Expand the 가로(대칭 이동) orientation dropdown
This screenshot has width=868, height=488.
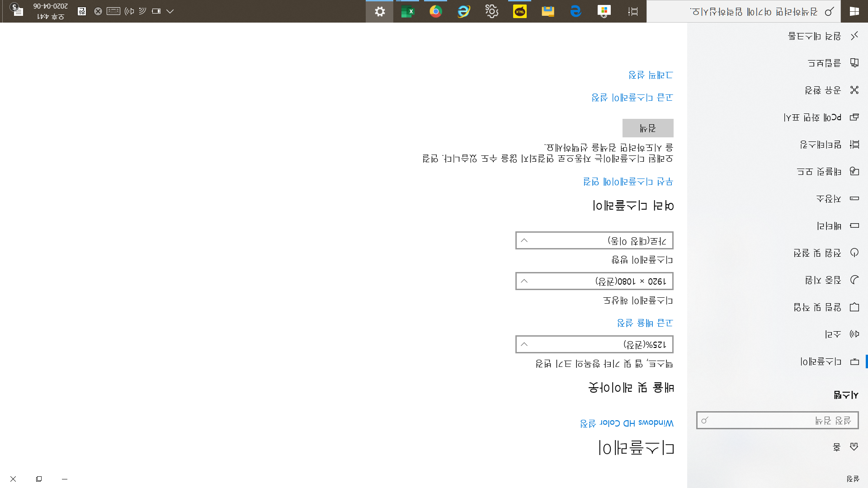coord(594,240)
